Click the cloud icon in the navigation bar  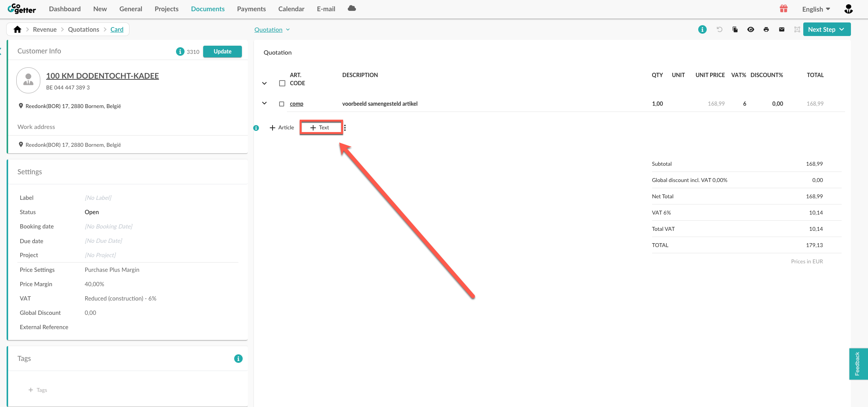pyautogui.click(x=352, y=9)
